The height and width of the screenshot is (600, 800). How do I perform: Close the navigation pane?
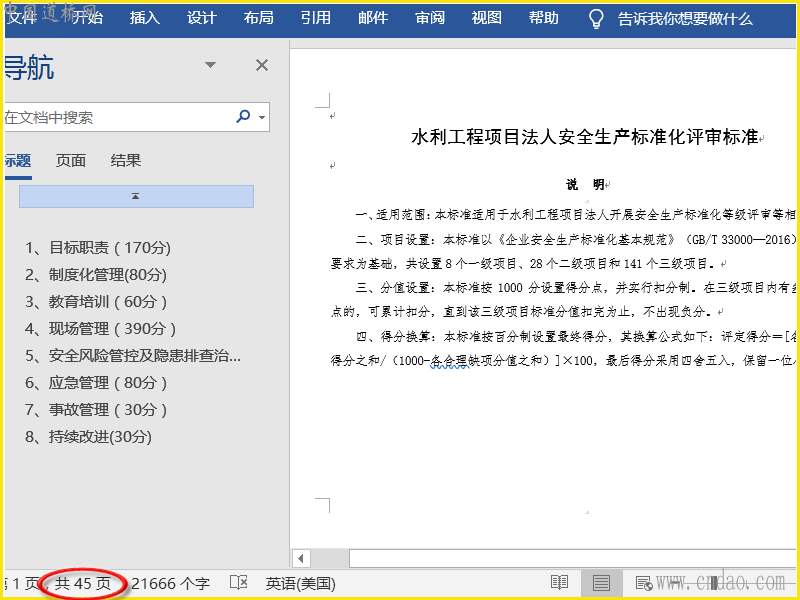tap(262, 65)
